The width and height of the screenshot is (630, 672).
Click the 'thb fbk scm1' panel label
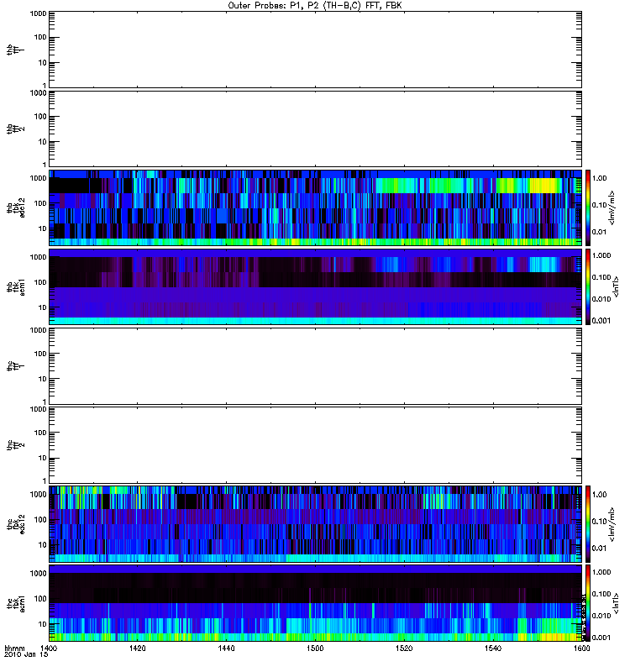[15, 286]
